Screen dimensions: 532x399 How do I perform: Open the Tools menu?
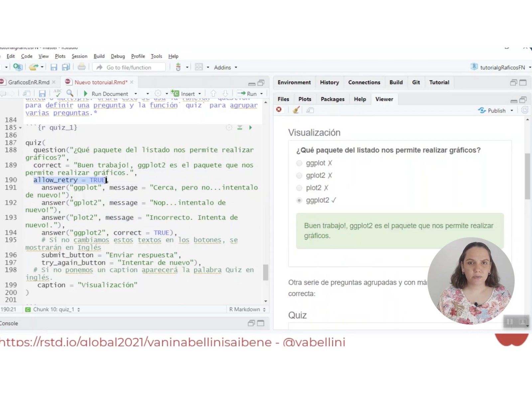(156, 56)
